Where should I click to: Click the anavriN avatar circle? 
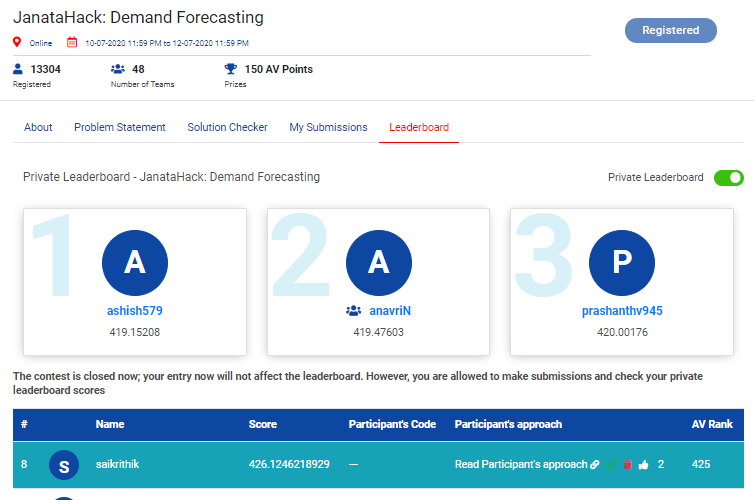379,263
